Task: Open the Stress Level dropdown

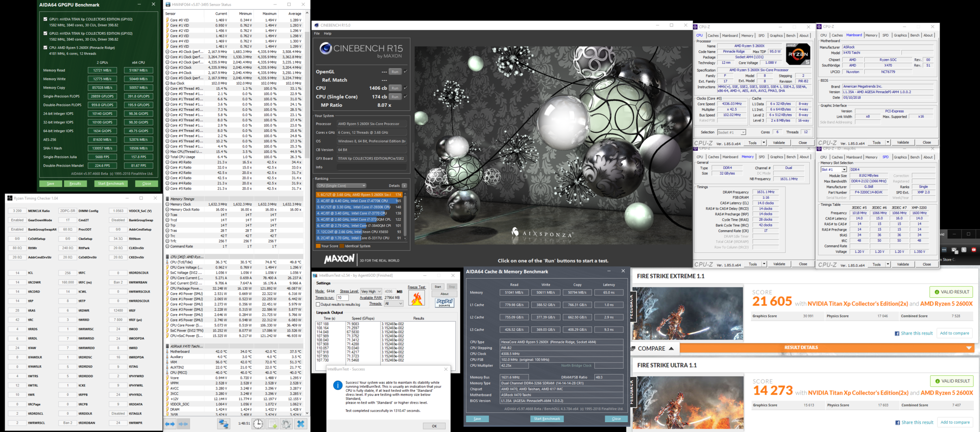Action: [x=371, y=291]
